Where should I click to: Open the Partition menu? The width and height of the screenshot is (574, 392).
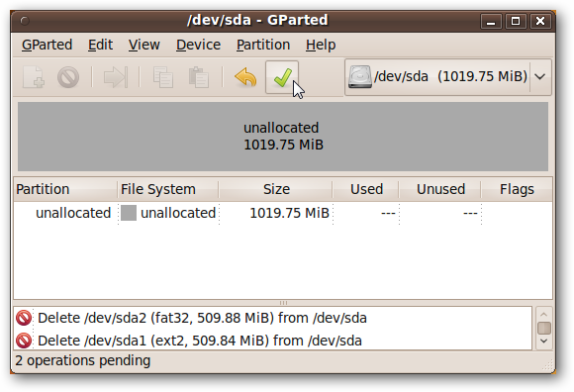[x=263, y=45]
